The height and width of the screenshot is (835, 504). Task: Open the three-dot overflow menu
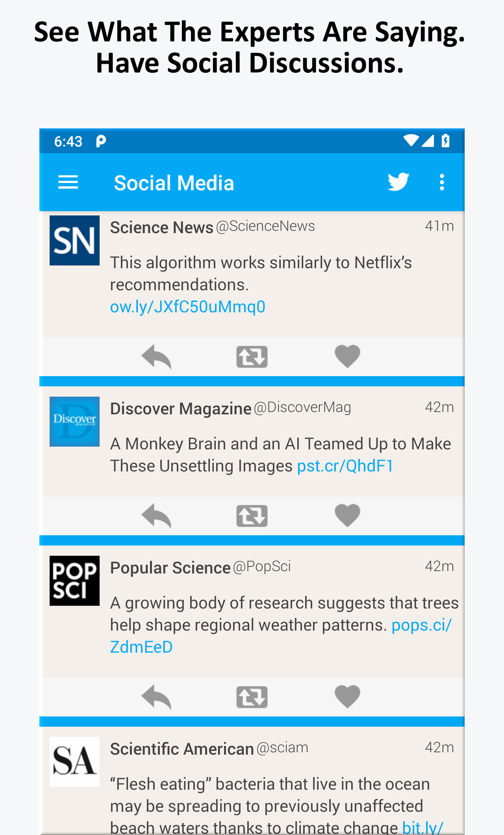point(442,182)
